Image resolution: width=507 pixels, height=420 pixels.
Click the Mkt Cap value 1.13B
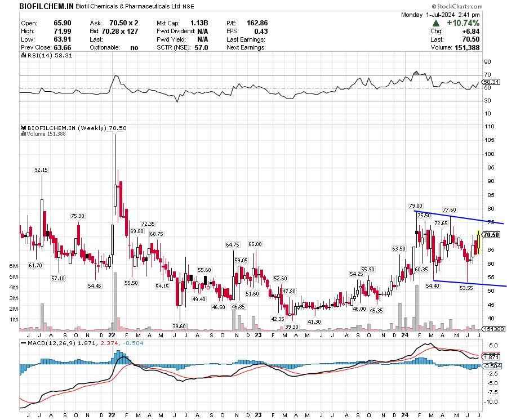coord(199,23)
